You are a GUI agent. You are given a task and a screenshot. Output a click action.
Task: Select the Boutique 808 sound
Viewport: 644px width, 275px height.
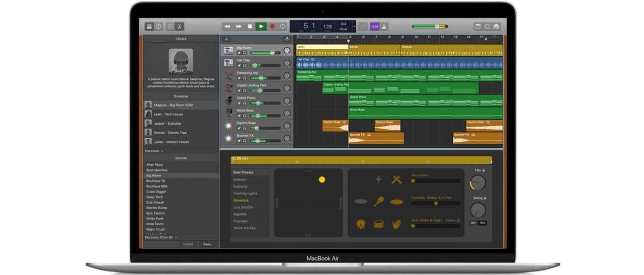(181, 187)
